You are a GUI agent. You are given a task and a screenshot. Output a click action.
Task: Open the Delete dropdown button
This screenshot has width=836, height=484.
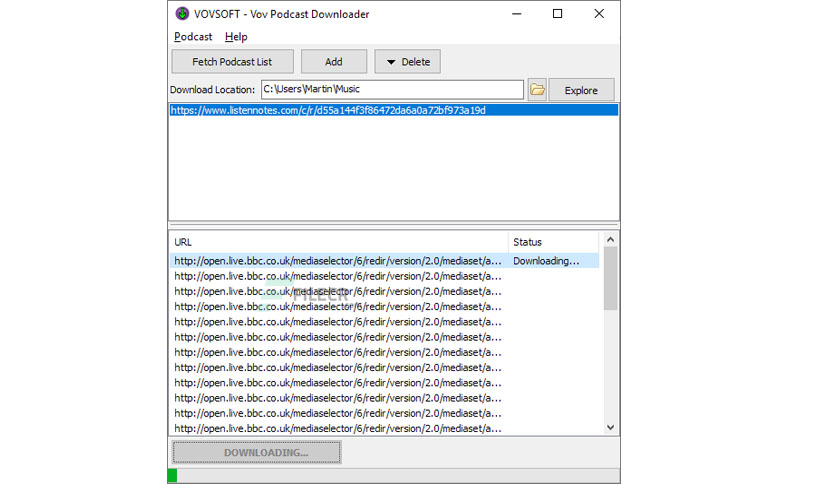coord(408,62)
